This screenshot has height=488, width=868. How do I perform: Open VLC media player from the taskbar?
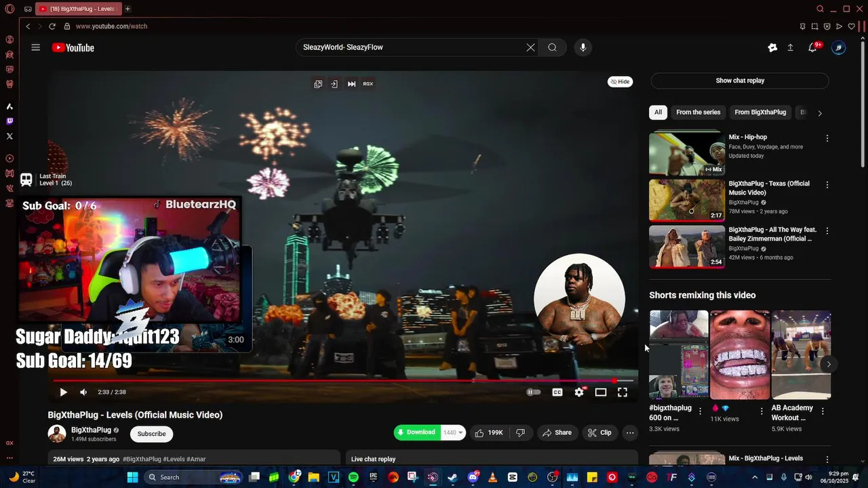pos(493,477)
